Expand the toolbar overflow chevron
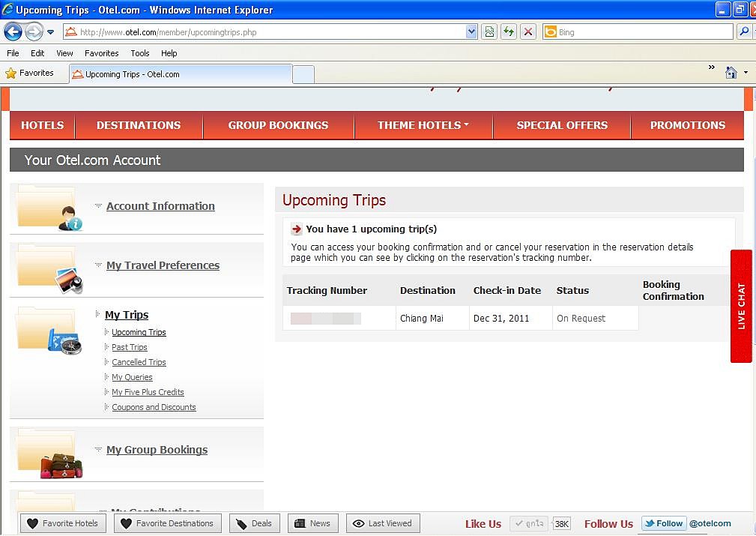The image size is (756, 536). pos(712,67)
